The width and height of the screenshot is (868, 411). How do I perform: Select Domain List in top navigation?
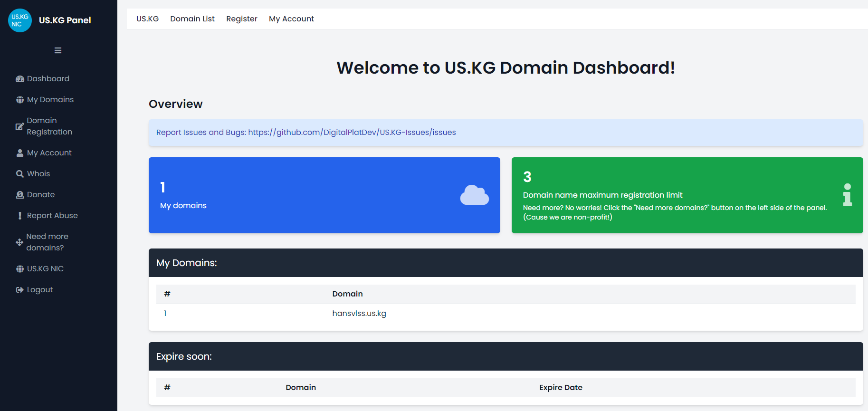[x=192, y=19]
